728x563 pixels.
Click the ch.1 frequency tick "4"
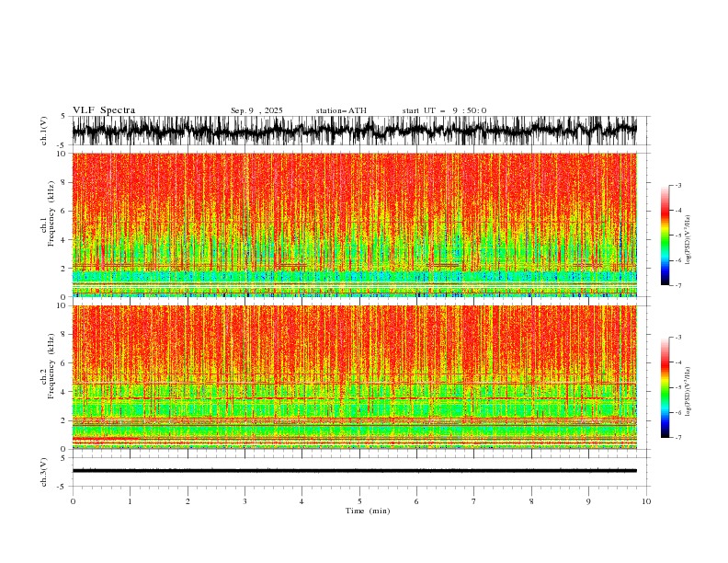pos(63,240)
